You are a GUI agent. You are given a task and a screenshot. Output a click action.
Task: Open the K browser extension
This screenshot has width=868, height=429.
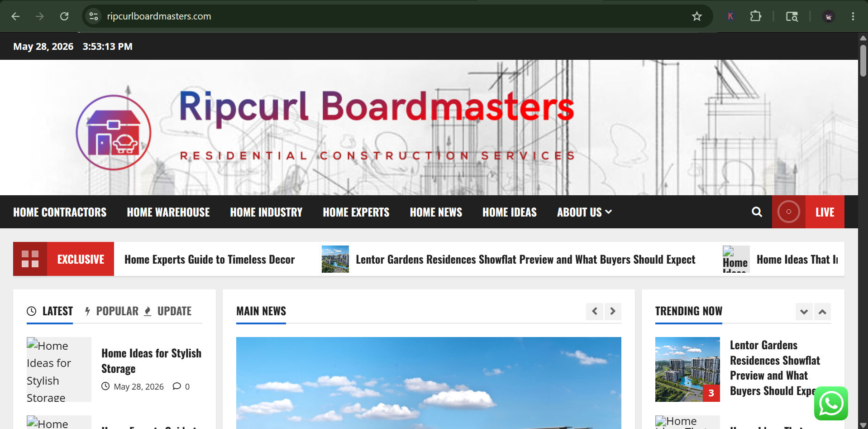pyautogui.click(x=730, y=16)
